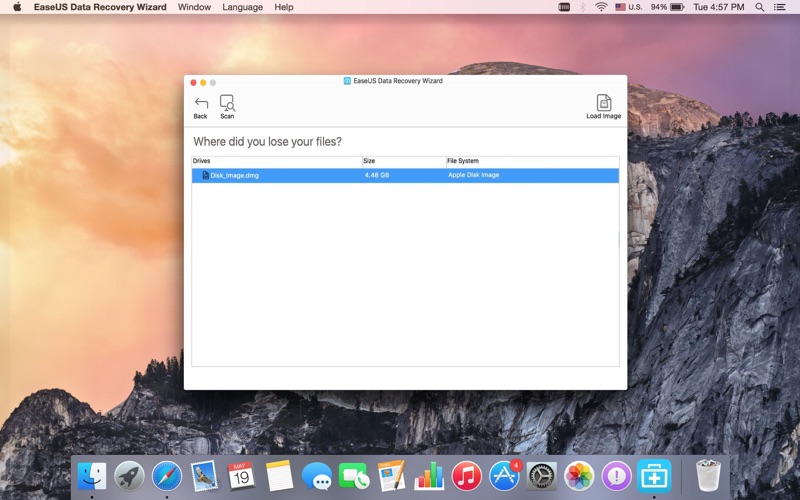Open the Window menu
This screenshot has height=500, width=800.
pos(194,7)
